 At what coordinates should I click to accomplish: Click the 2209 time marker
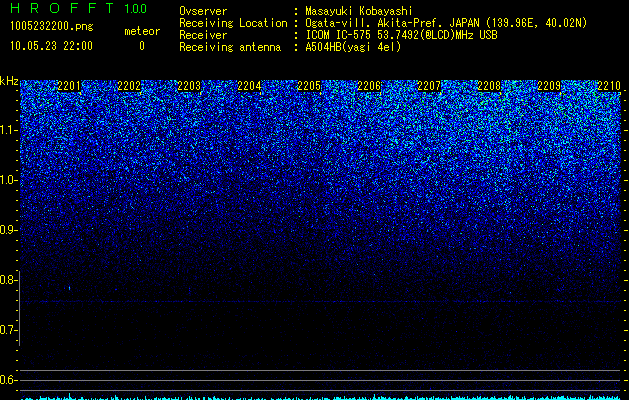coord(549,86)
